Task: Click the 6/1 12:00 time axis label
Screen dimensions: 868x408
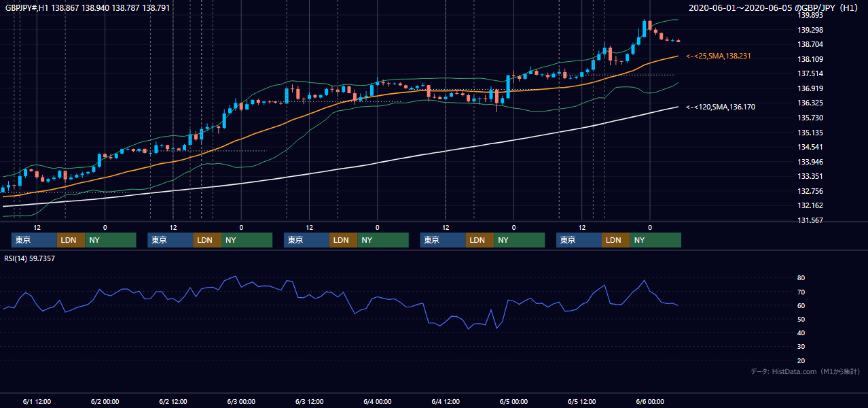Action: click(x=37, y=401)
